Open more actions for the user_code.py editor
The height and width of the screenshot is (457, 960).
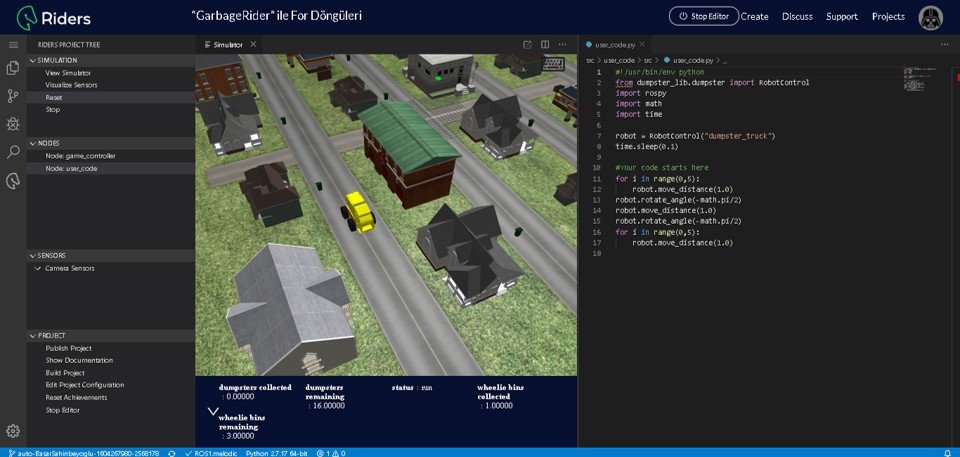[x=945, y=45]
